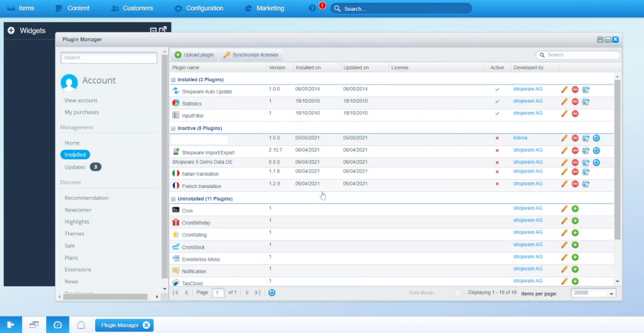
Task: Collapse the Uninstalled (11 Plugins) group
Action: (x=173, y=199)
